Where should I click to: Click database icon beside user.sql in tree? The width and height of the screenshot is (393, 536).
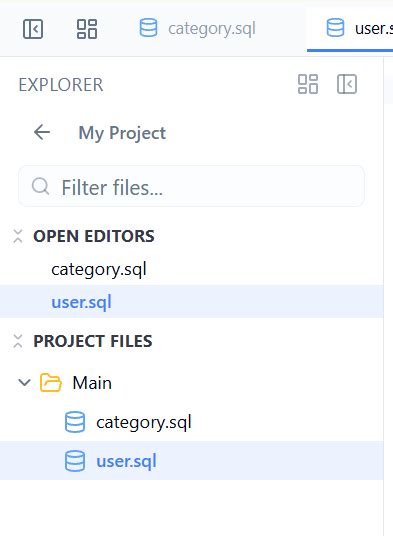pos(75,461)
